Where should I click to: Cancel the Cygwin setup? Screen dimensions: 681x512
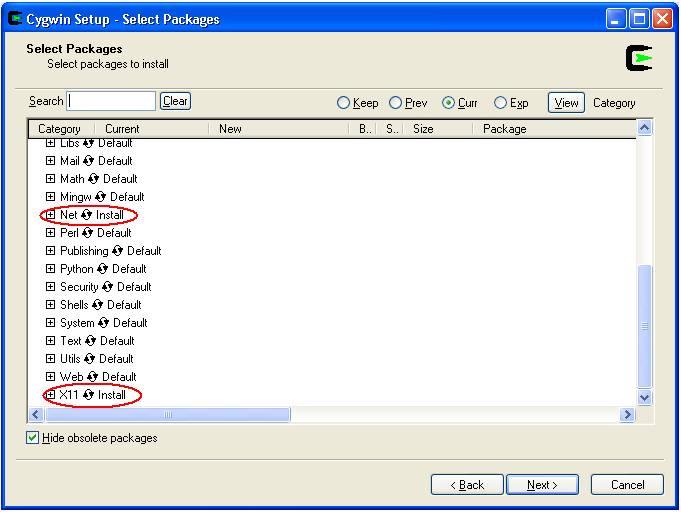[x=627, y=485]
